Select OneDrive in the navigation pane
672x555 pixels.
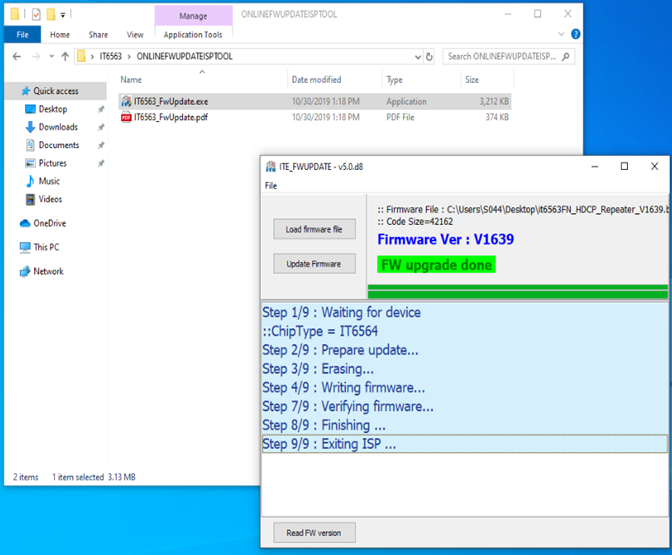click(x=48, y=223)
